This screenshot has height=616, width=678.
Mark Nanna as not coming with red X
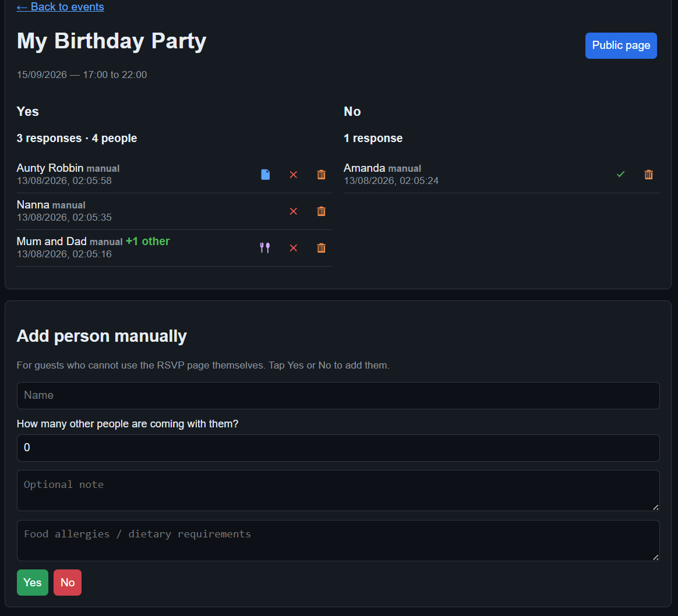pos(293,211)
